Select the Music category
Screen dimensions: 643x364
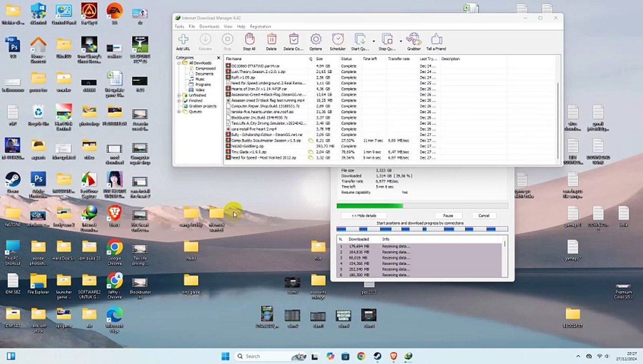pyautogui.click(x=200, y=79)
